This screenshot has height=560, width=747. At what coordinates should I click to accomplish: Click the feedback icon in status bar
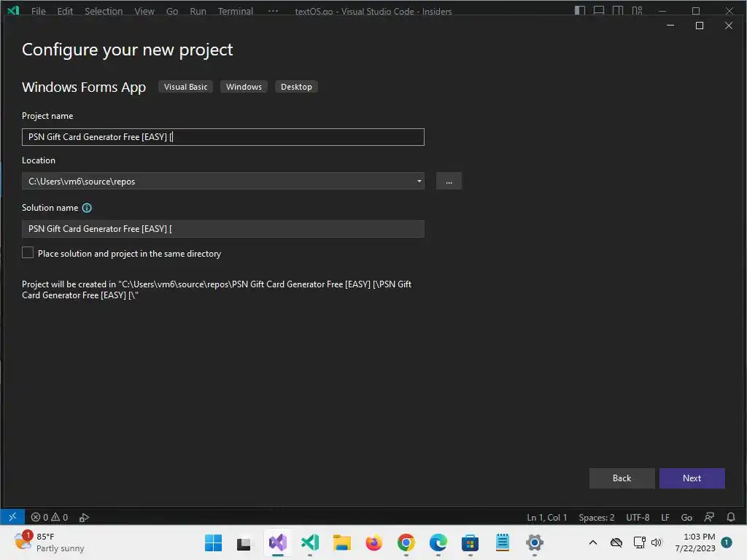(x=709, y=517)
